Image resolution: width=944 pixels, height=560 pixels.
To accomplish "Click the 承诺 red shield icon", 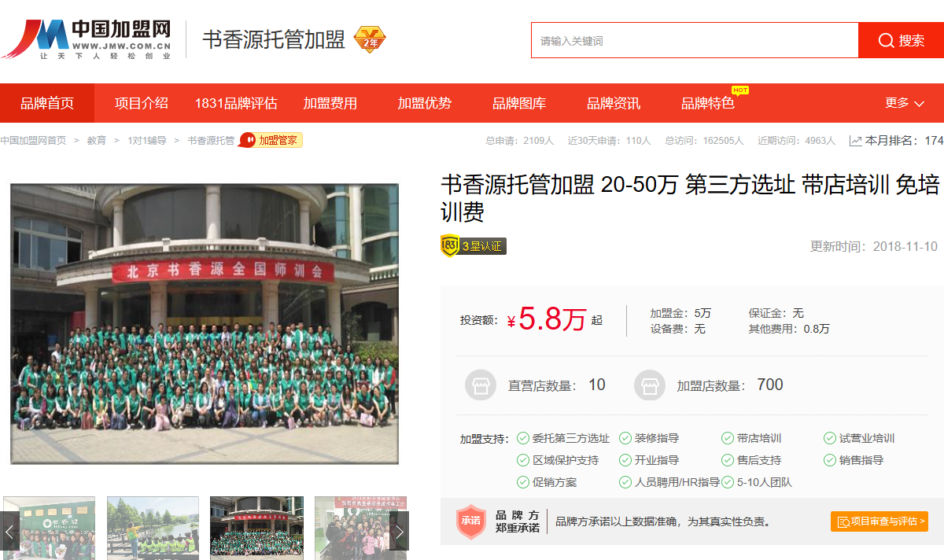I will tap(471, 521).
